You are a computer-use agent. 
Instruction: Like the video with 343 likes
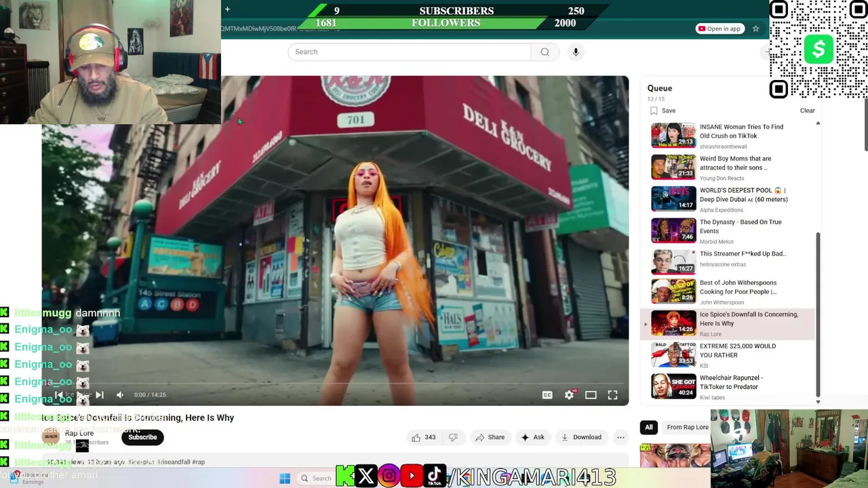point(423,437)
